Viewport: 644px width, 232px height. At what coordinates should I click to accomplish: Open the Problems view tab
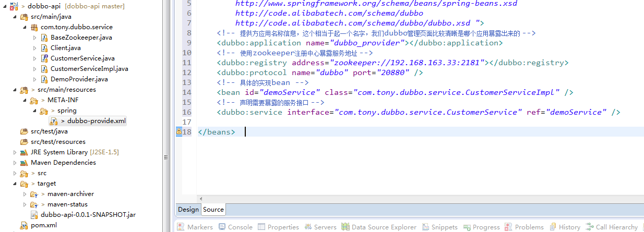pos(524,227)
